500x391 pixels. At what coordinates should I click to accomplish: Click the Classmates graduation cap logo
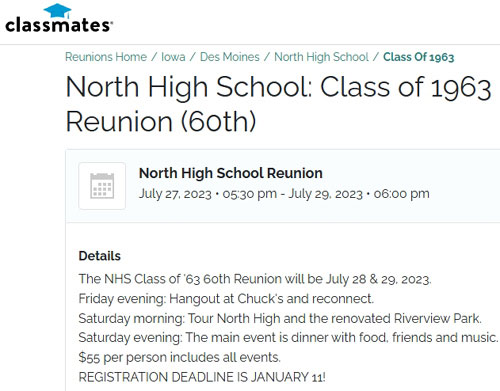pyautogui.click(x=58, y=11)
